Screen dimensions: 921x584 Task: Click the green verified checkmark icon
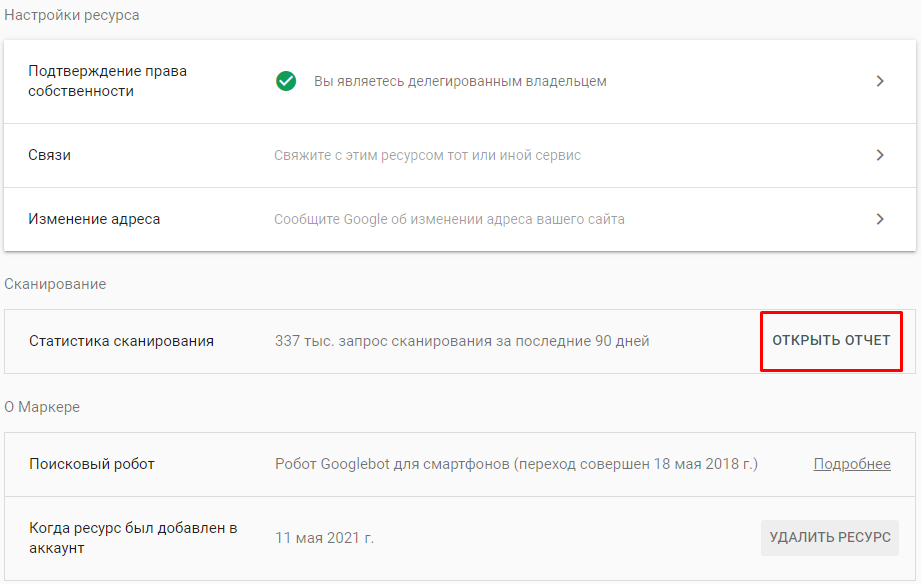286,81
